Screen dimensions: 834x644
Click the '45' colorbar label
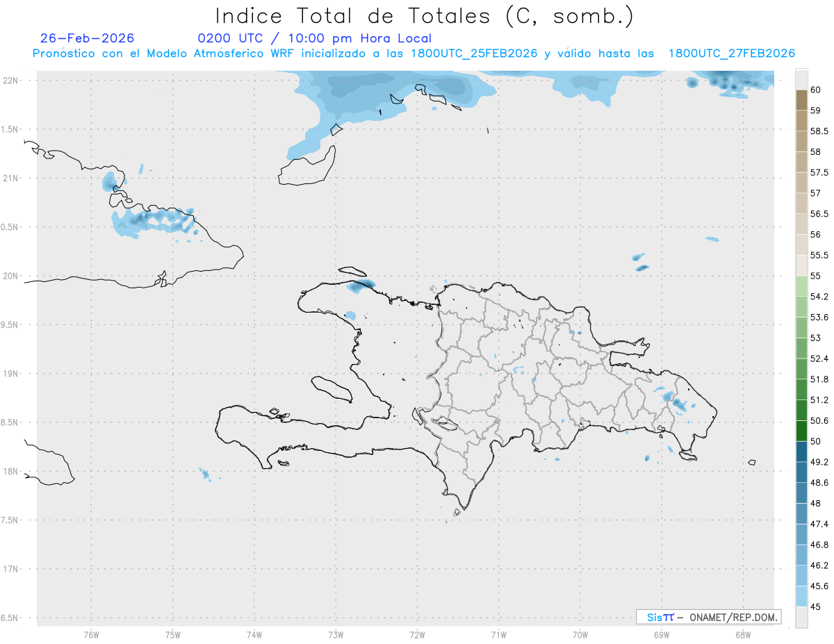click(816, 606)
